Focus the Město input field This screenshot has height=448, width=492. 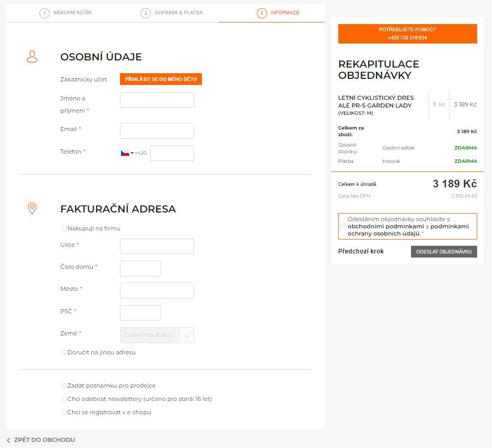157,291
